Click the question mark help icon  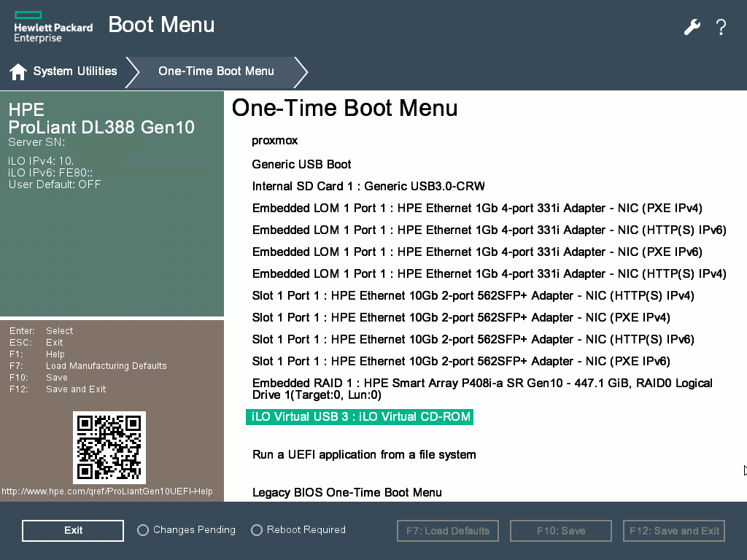point(721,27)
